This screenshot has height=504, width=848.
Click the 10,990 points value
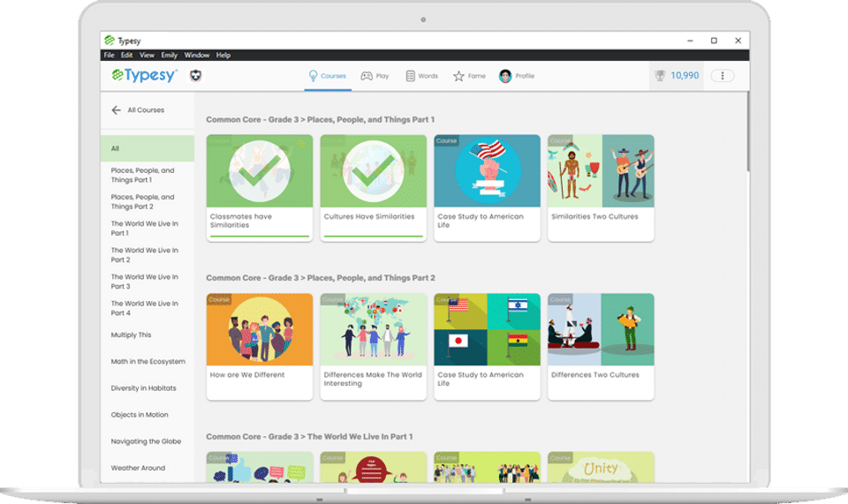tap(685, 76)
